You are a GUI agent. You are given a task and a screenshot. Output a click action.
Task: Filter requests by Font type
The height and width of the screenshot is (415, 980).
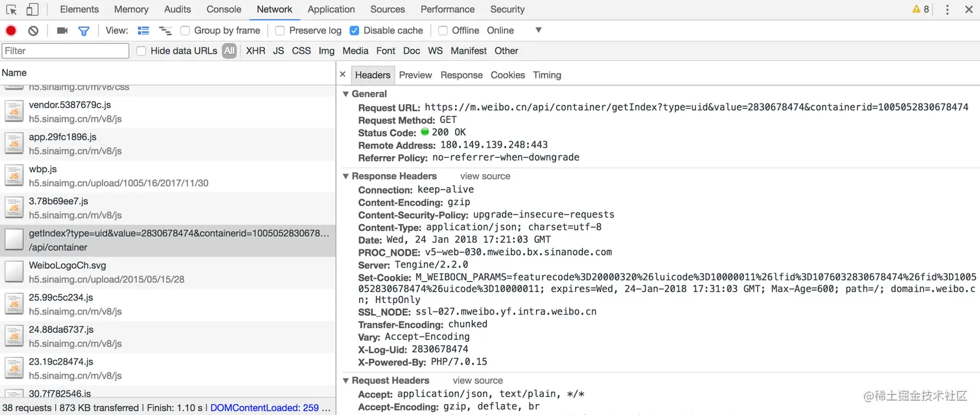386,50
